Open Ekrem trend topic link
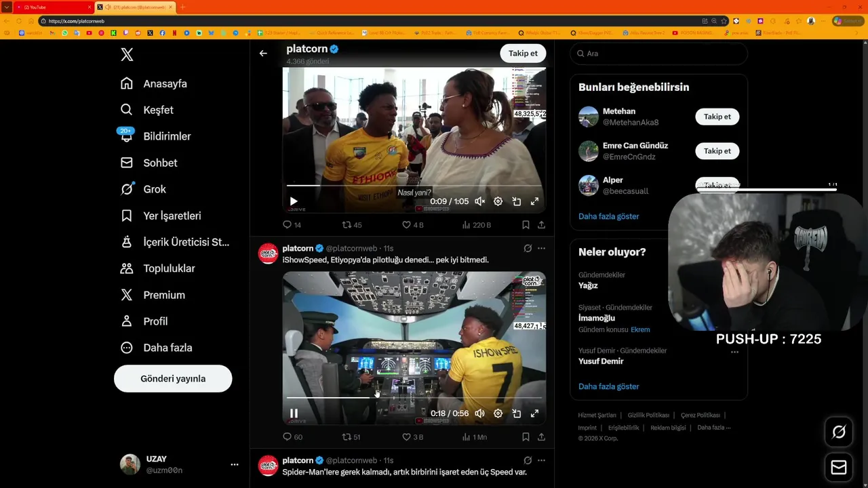Viewport: 868px width, 488px height. pyautogui.click(x=640, y=329)
